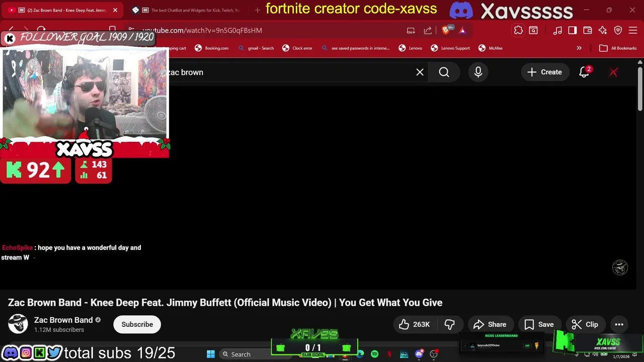
Task: Open YouTube notifications bell
Action: coord(584,72)
